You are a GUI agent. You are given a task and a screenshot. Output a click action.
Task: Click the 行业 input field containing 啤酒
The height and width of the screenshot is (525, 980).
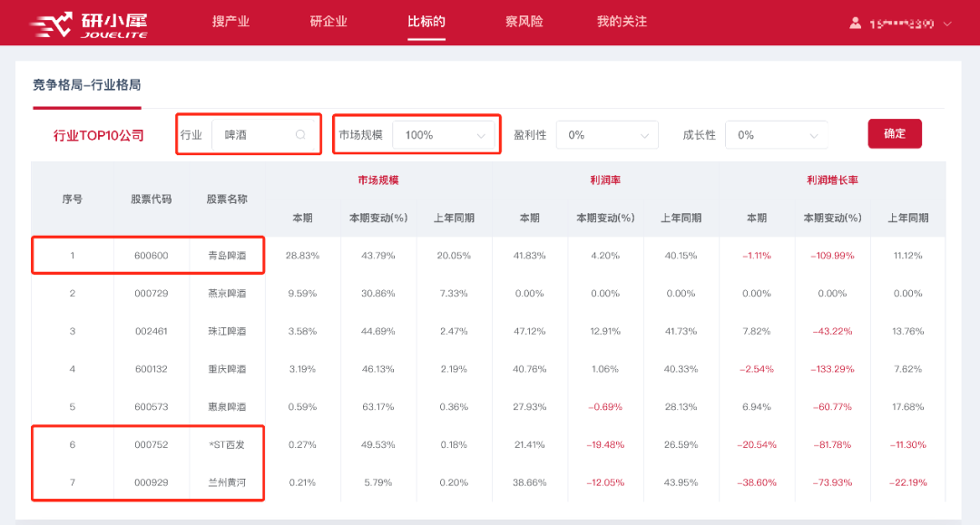(262, 135)
